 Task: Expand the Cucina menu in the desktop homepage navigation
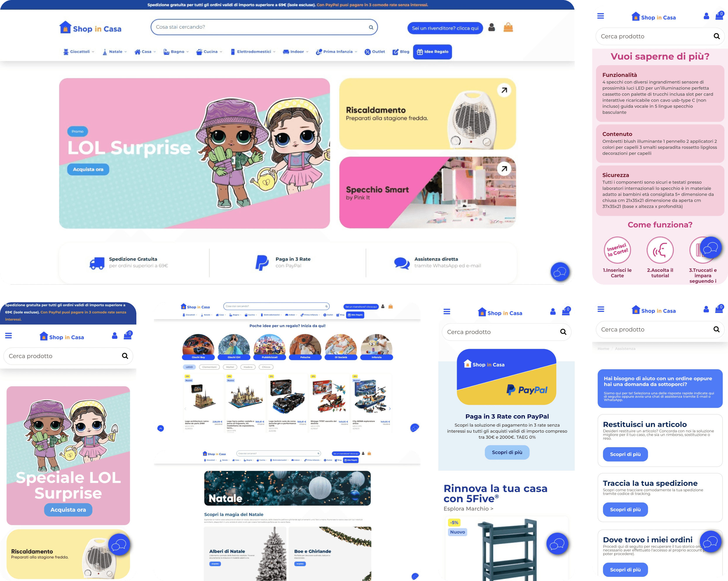[209, 52]
